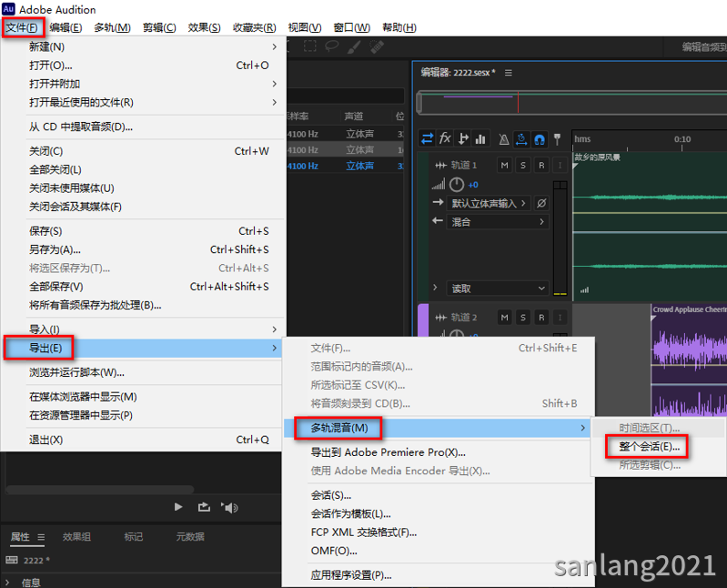Screen dimensions: 727x588
Task: Expand the 新建(N) submenu
Action: 143,46
